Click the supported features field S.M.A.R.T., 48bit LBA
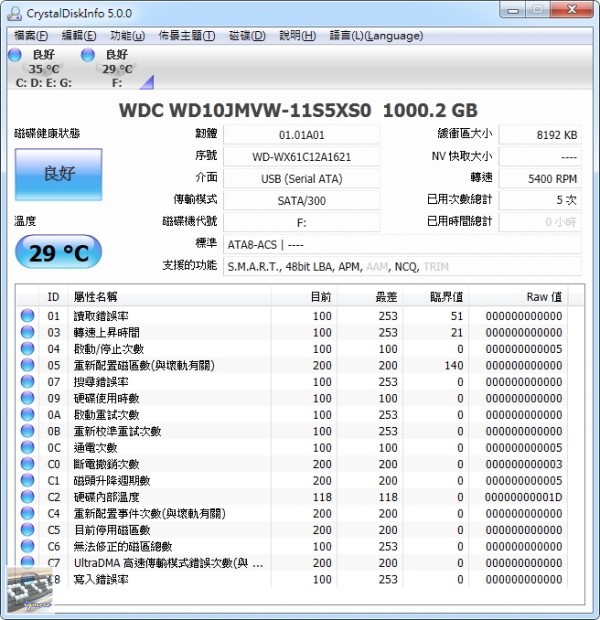Viewport: 600px width, 620px height. [x=402, y=267]
